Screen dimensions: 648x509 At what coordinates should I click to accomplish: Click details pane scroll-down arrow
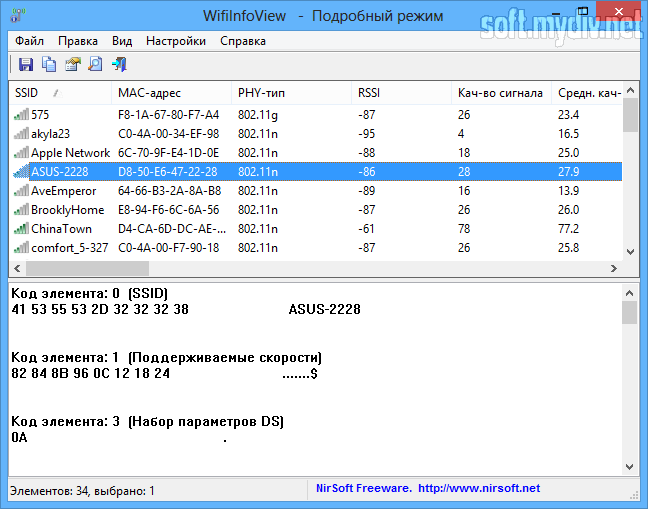[629, 467]
